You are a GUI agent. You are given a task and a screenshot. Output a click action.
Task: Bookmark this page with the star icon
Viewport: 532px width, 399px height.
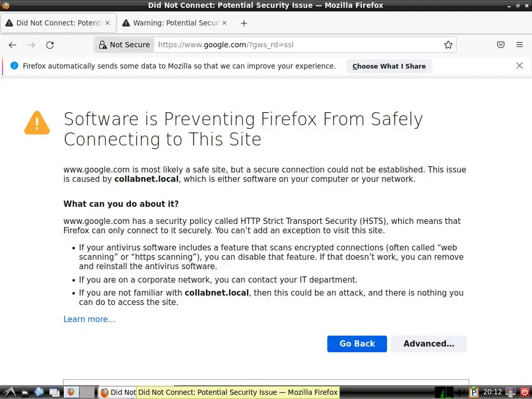[448, 45]
